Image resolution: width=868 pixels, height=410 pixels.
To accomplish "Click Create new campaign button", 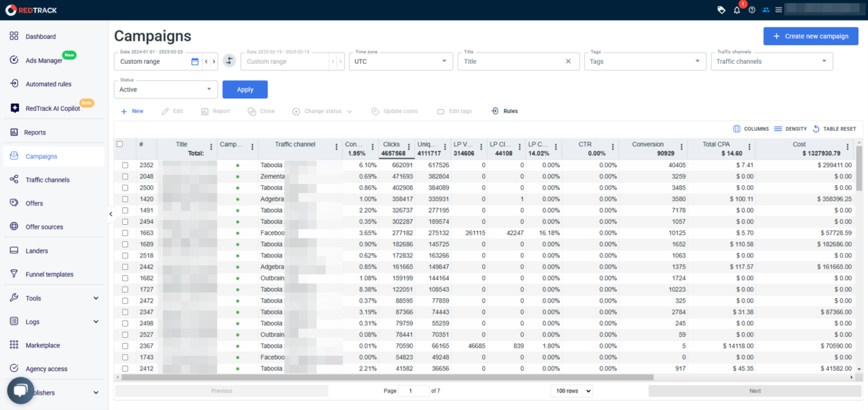I will click(811, 36).
